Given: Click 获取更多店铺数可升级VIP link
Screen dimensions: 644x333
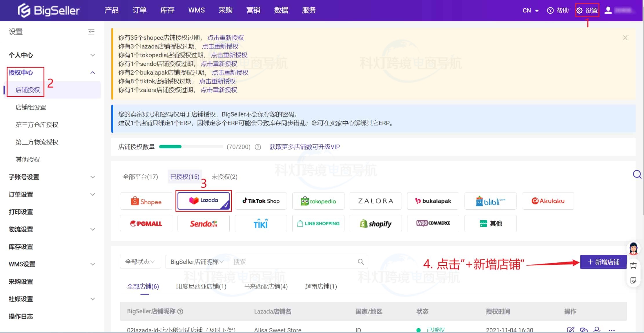Looking at the screenshot, I should point(304,147).
